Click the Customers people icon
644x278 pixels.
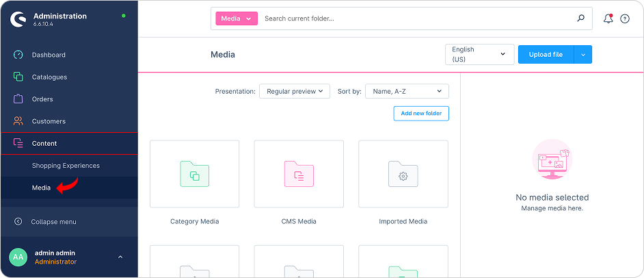click(x=18, y=121)
